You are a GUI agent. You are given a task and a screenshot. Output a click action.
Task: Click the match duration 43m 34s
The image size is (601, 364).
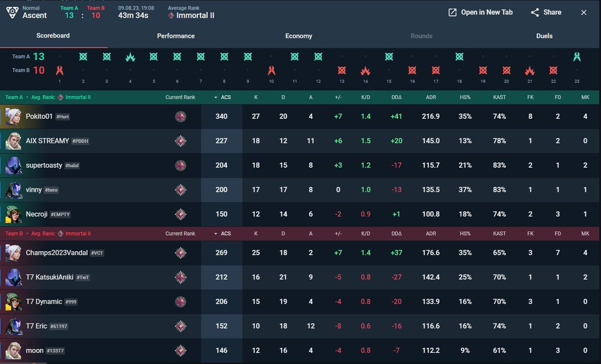tap(133, 16)
